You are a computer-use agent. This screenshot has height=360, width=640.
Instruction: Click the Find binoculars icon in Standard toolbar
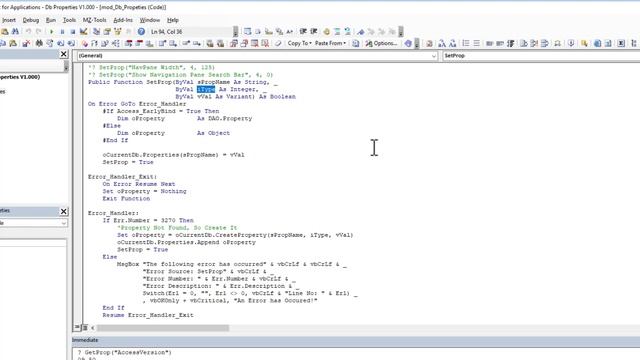pyautogui.click(x=15, y=31)
